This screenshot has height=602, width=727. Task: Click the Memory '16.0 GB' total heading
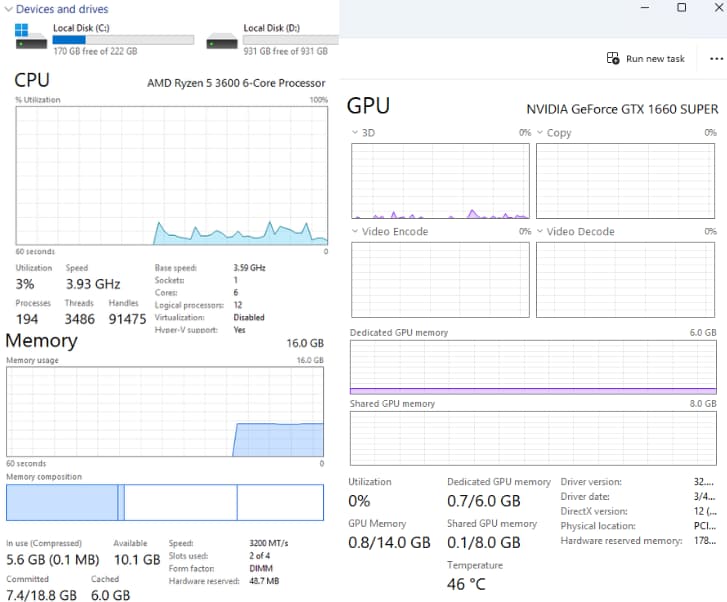click(305, 343)
